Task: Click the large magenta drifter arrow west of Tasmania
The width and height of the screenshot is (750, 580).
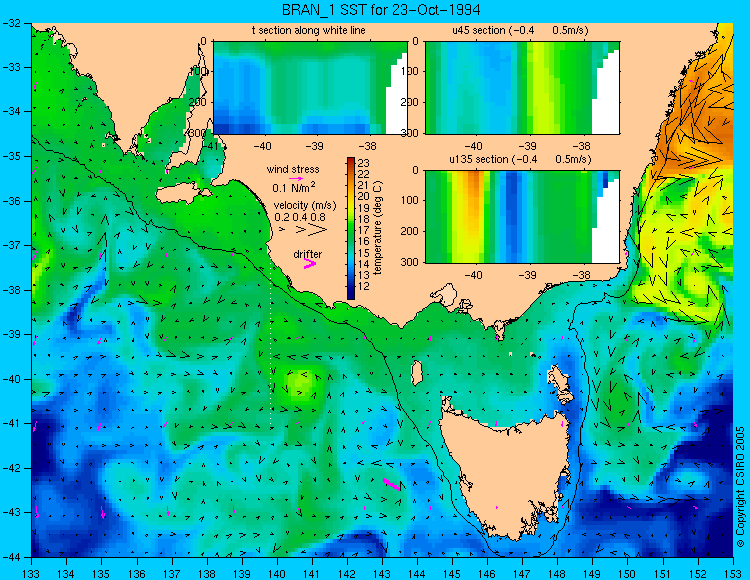Action: pos(392,484)
